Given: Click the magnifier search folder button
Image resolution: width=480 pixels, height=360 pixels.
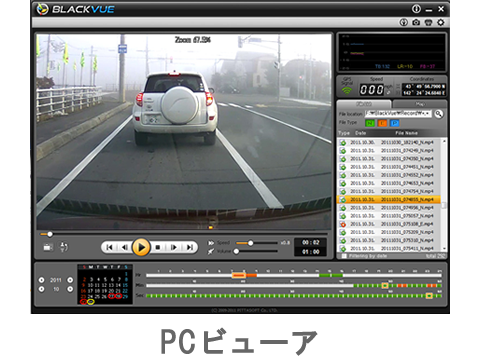Looking at the screenshot, I should point(439,114).
